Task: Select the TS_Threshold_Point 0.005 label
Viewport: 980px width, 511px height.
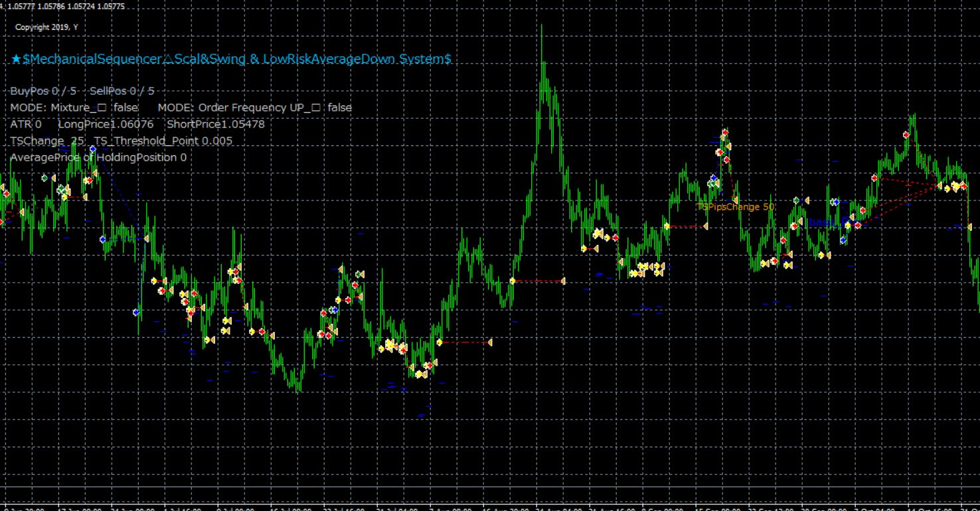Action: point(163,141)
